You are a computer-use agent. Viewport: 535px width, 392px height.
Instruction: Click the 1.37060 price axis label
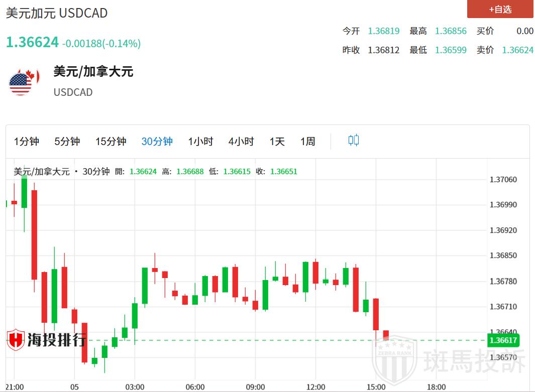tap(503, 180)
